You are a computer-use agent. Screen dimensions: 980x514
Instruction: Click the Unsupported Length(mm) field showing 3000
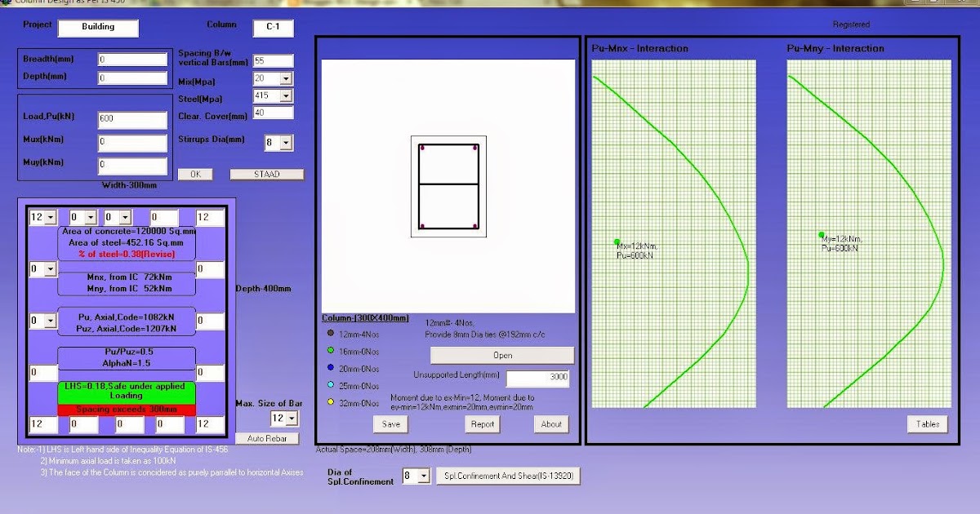pos(537,379)
